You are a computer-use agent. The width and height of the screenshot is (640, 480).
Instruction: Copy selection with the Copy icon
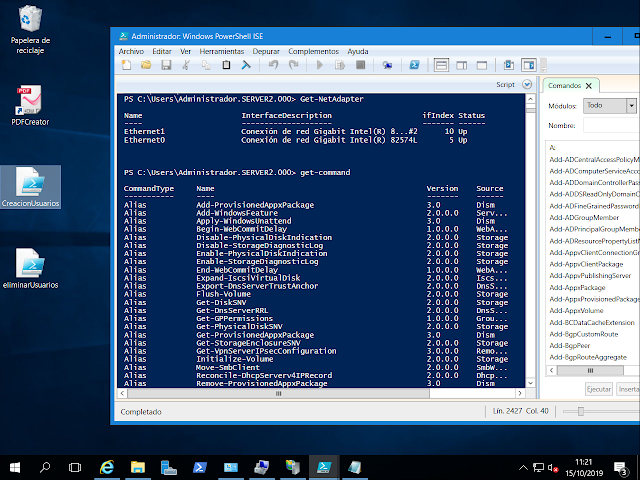[206, 65]
